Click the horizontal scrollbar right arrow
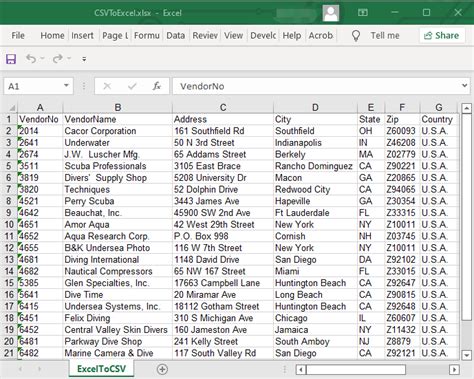The width and height of the screenshot is (474, 379). coord(453,369)
